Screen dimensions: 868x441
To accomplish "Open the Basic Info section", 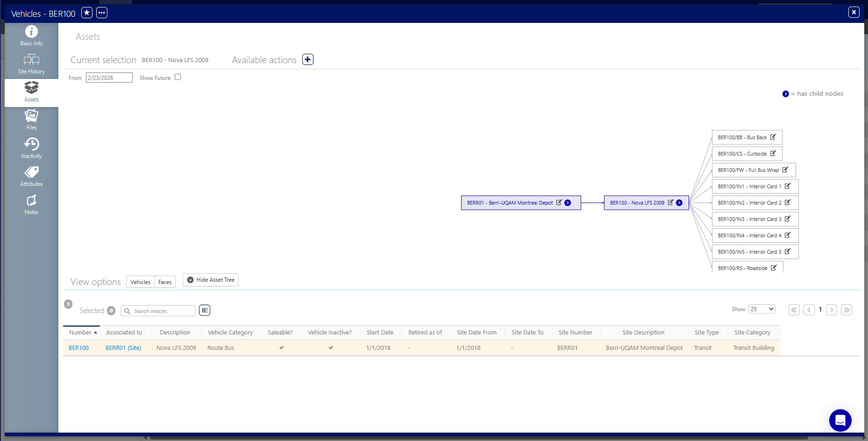I will pos(31,36).
